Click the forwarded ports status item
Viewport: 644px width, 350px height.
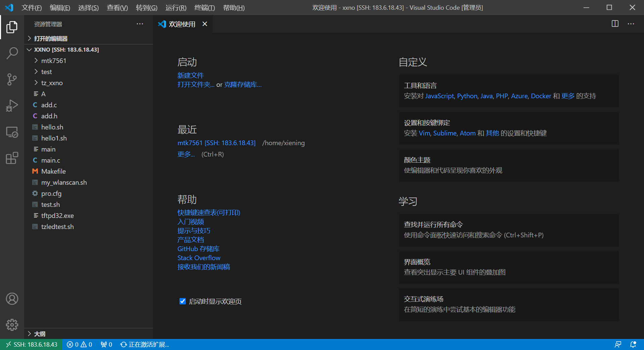click(x=106, y=344)
